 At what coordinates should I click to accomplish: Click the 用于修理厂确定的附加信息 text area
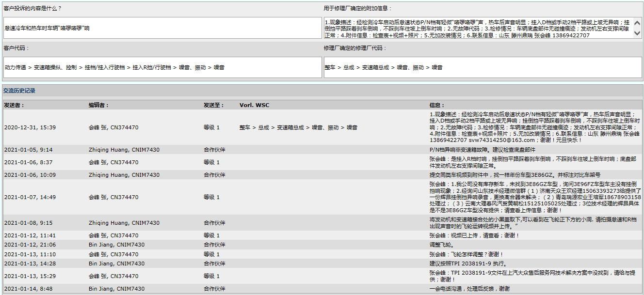pyautogui.click(x=478, y=28)
